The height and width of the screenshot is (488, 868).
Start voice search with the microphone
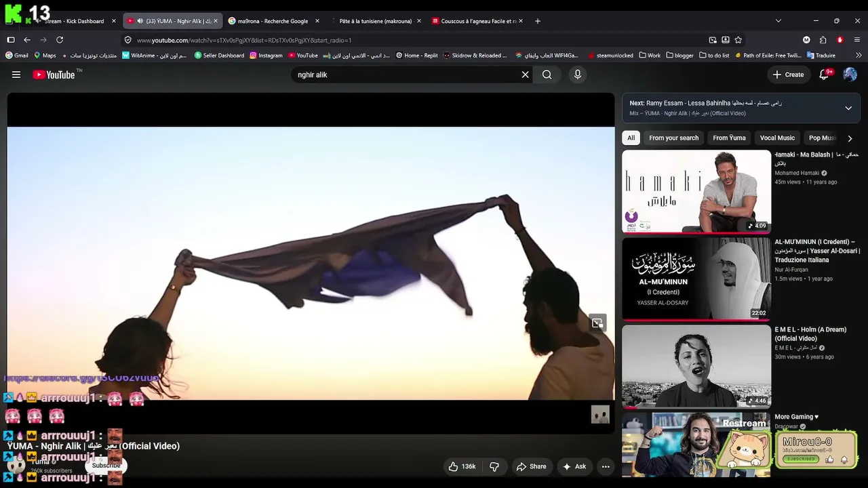(578, 75)
